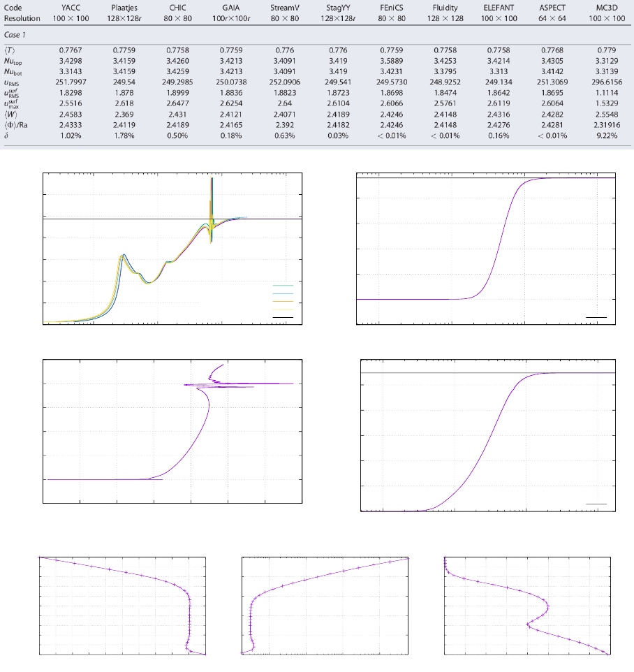Click the value 0.7767 under YACC
634x672 pixels.
pyautogui.click(x=71, y=50)
